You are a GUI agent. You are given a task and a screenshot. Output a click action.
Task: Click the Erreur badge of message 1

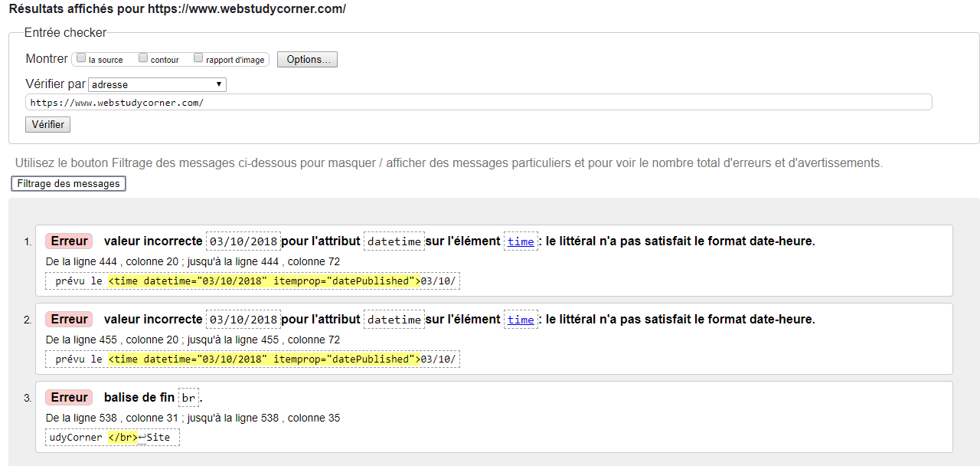pyautogui.click(x=69, y=241)
